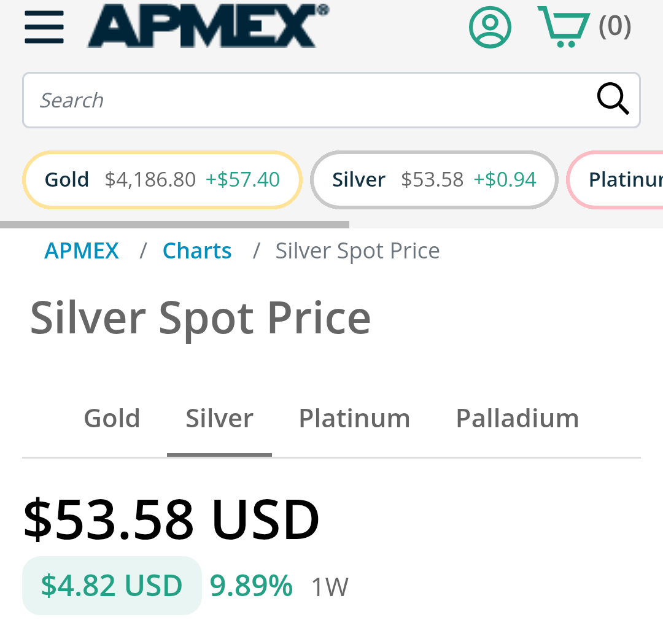Click the magnifying glass search icon
663x644 pixels.
pyautogui.click(x=613, y=99)
